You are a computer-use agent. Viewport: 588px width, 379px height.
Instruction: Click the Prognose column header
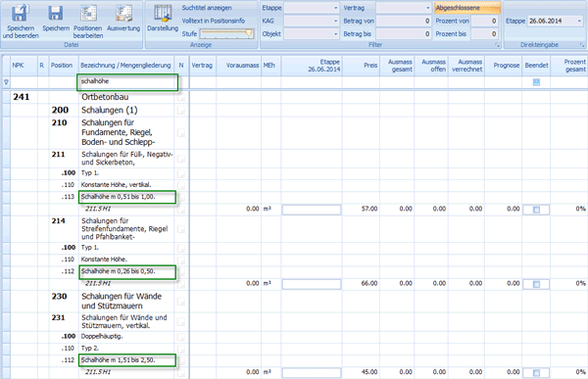[x=504, y=66]
